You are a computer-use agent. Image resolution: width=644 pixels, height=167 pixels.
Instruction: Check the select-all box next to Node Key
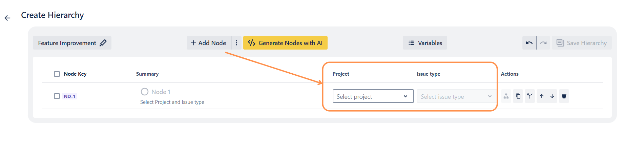point(57,74)
